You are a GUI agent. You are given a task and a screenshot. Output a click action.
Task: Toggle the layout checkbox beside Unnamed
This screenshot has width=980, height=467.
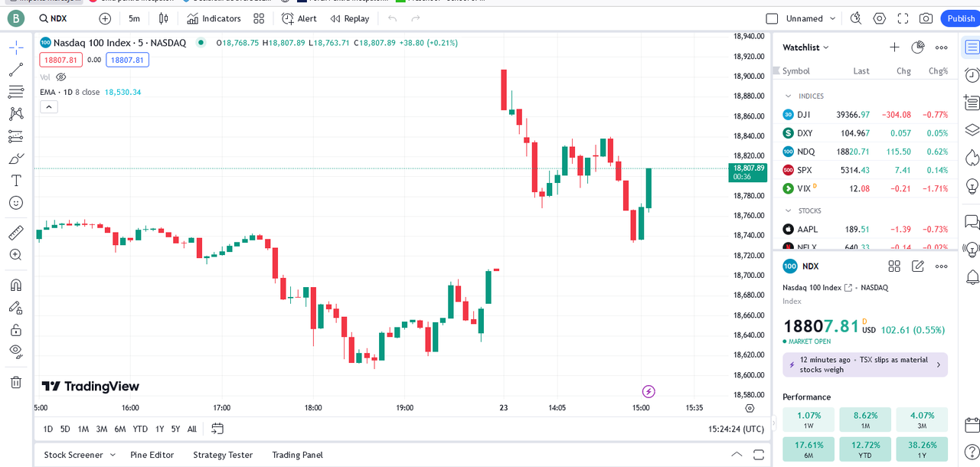772,18
